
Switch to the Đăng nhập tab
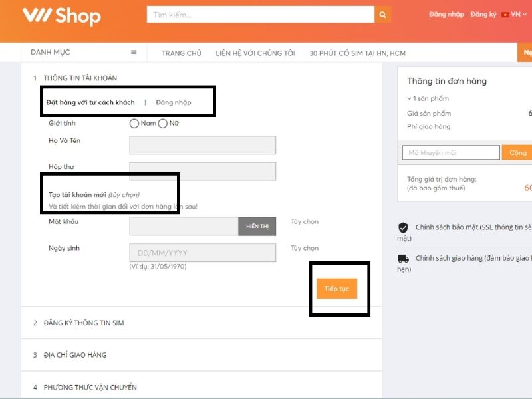coord(174,102)
